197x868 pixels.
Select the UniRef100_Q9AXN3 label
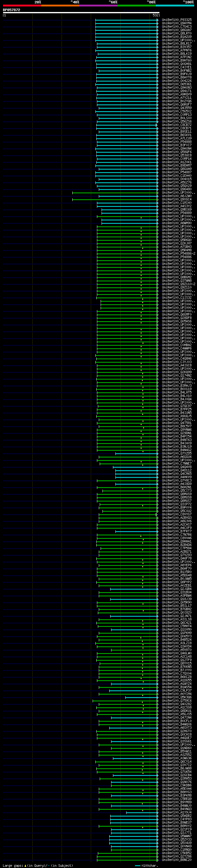177,88
